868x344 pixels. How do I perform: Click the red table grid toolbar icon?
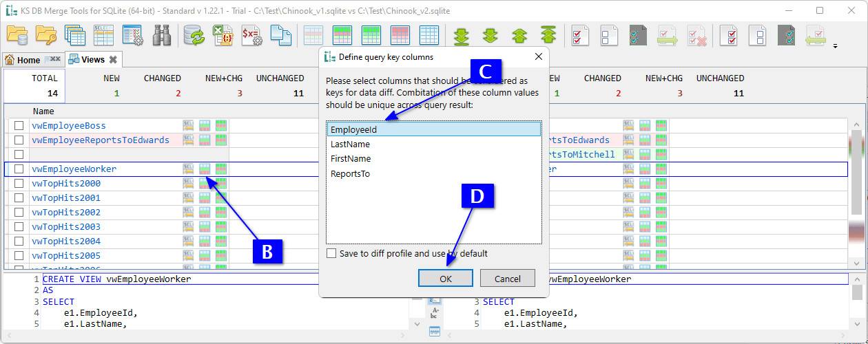(400, 34)
